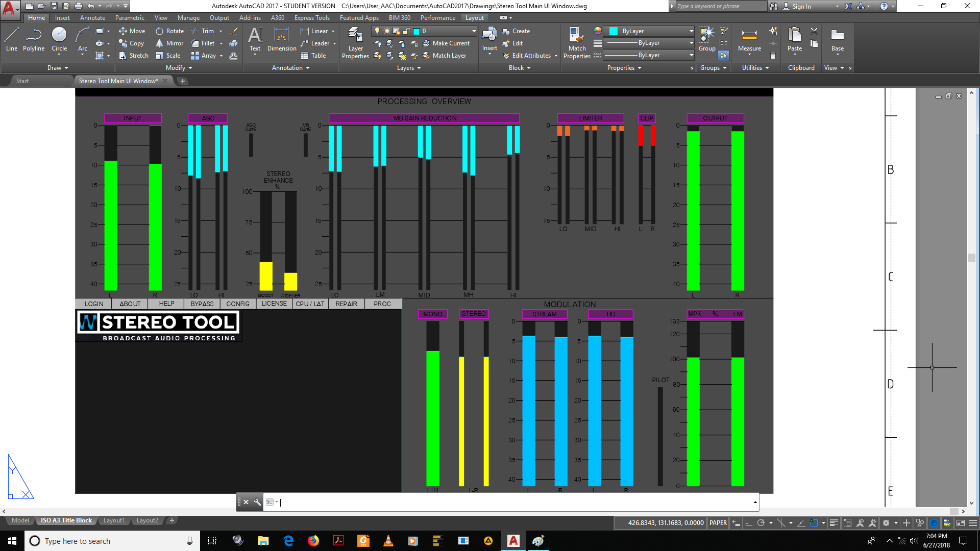
Task: Select the Text annotation tool
Action: [255, 40]
